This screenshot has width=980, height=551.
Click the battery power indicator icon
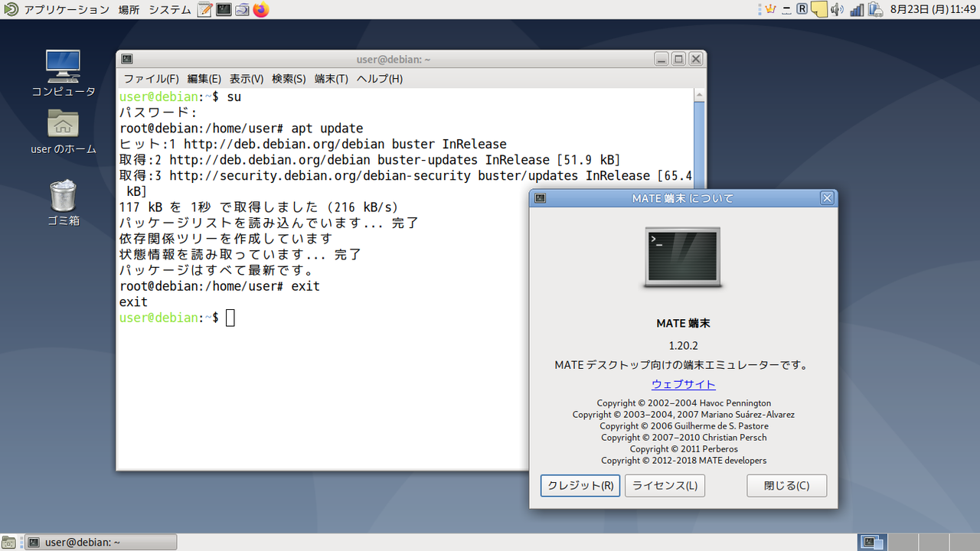(x=874, y=10)
